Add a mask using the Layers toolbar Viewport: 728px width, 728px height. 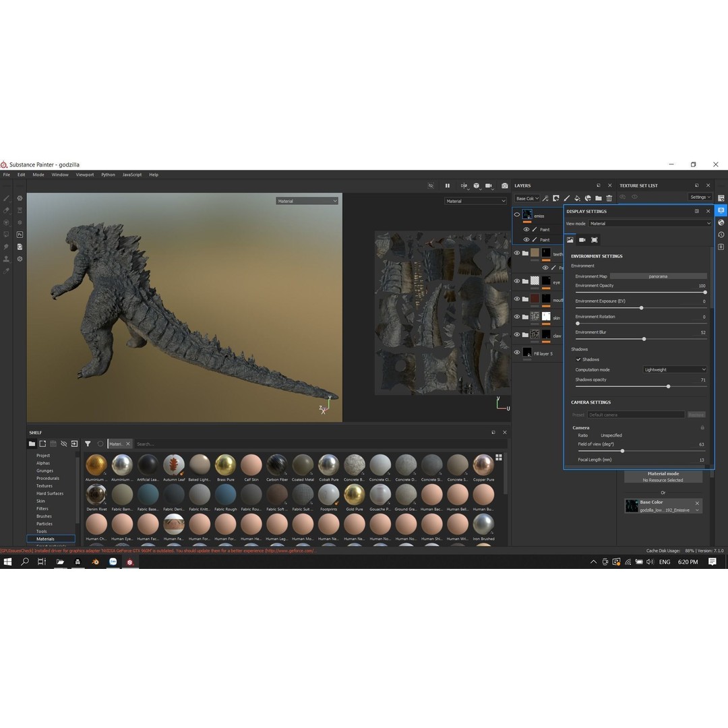(555, 198)
